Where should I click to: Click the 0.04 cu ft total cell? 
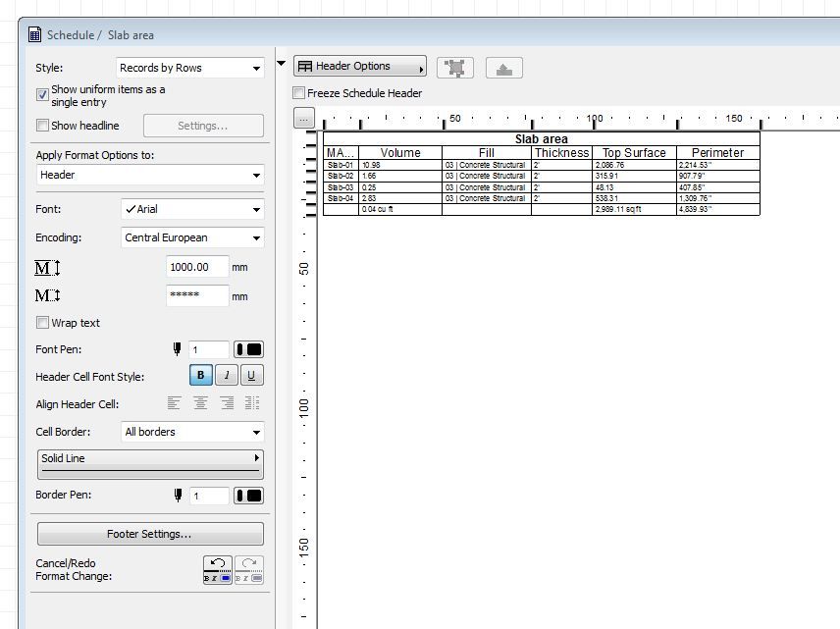(x=400, y=209)
